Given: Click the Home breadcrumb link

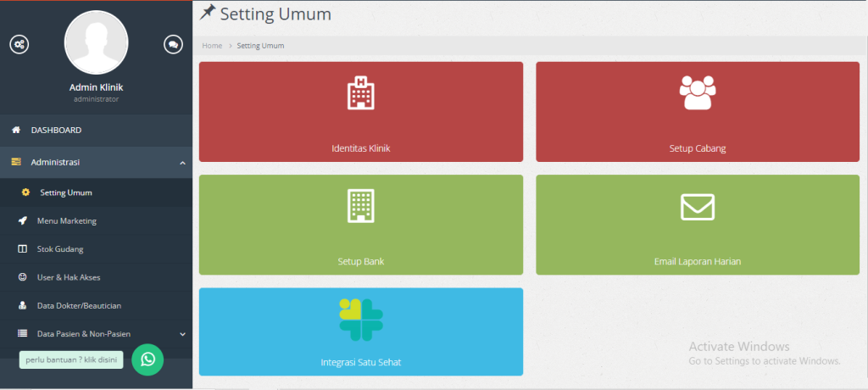Looking at the screenshot, I should point(212,46).
